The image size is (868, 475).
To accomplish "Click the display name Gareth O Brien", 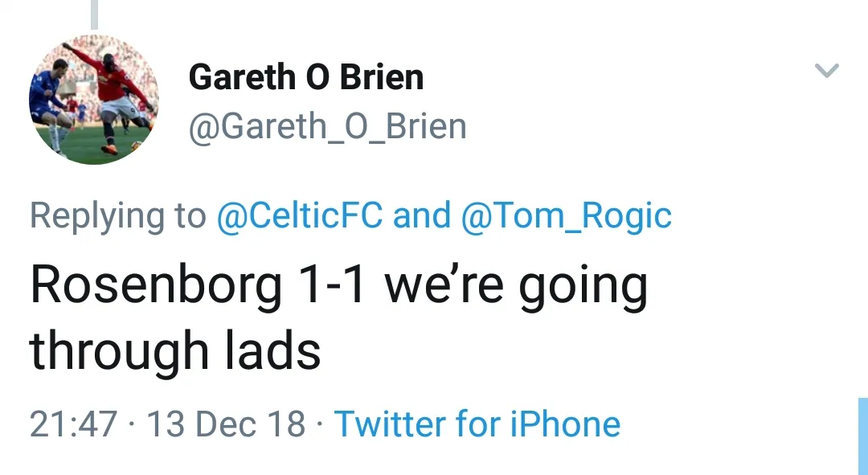I will point(306,77).
